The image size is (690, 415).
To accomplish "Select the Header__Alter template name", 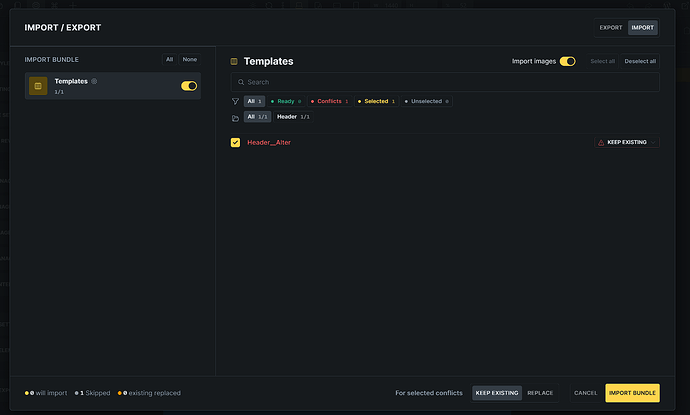I will (269, 143).
